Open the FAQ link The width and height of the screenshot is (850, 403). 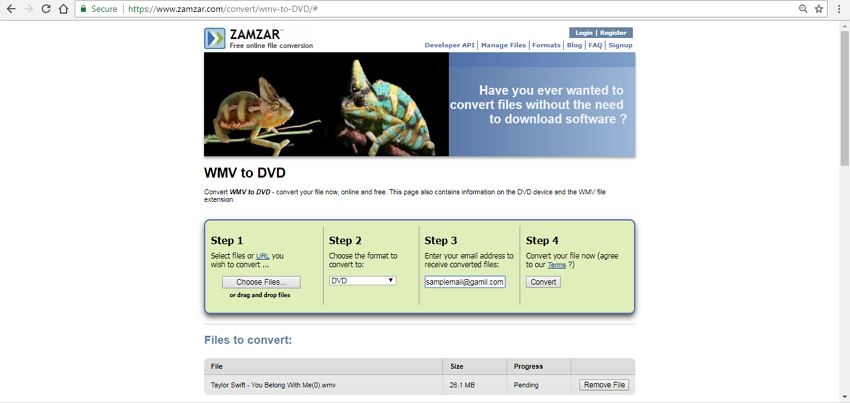pyautogui.click(x=595, y=45)
